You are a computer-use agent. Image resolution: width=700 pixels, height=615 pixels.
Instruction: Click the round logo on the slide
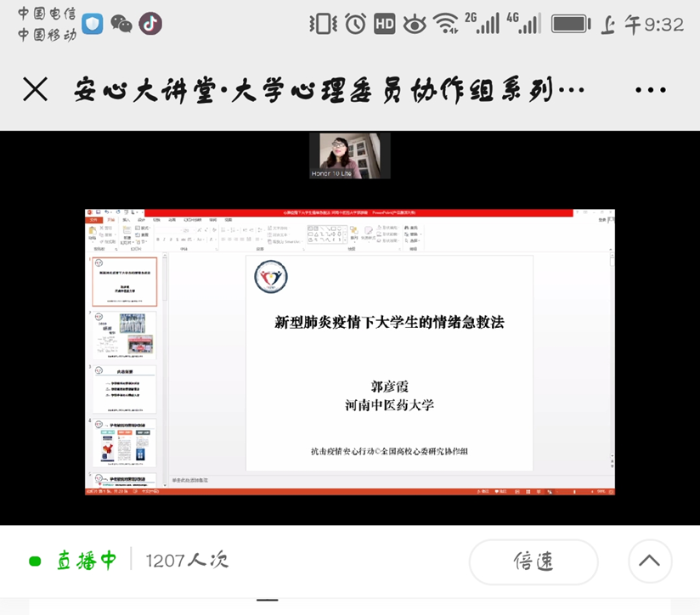click(x=271, y=277)
